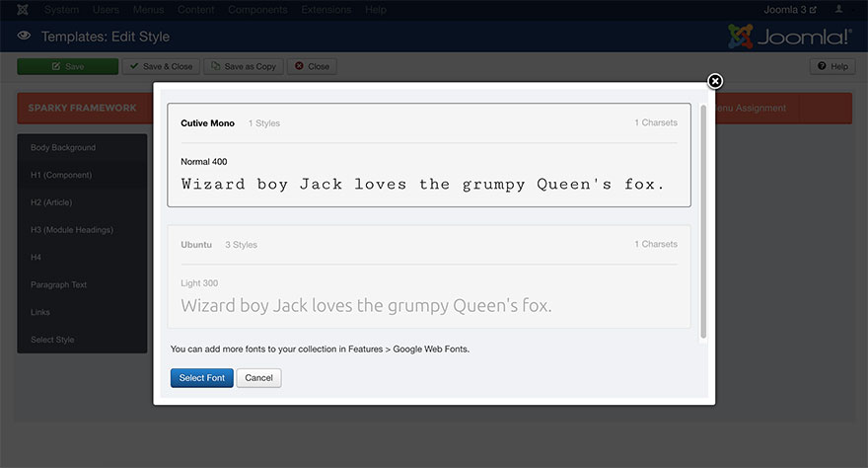Click the Cutive Mono preview sentence

pyautogui.click(x=422, y=185)
